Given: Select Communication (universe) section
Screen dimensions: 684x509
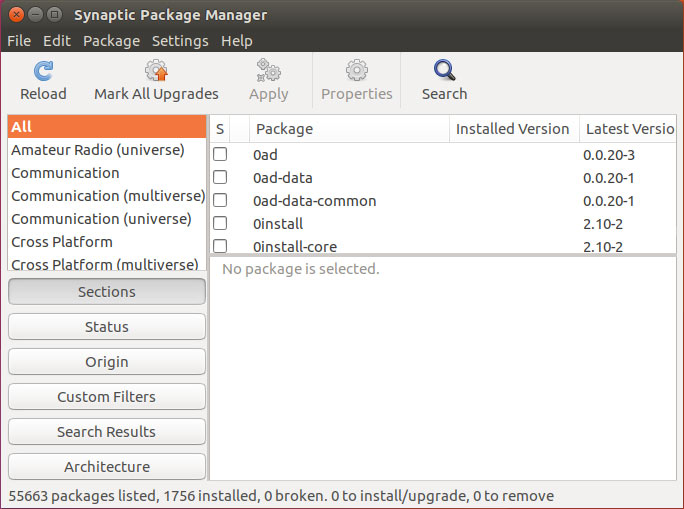Looking at the screenshot, I should tap(107, 219).
